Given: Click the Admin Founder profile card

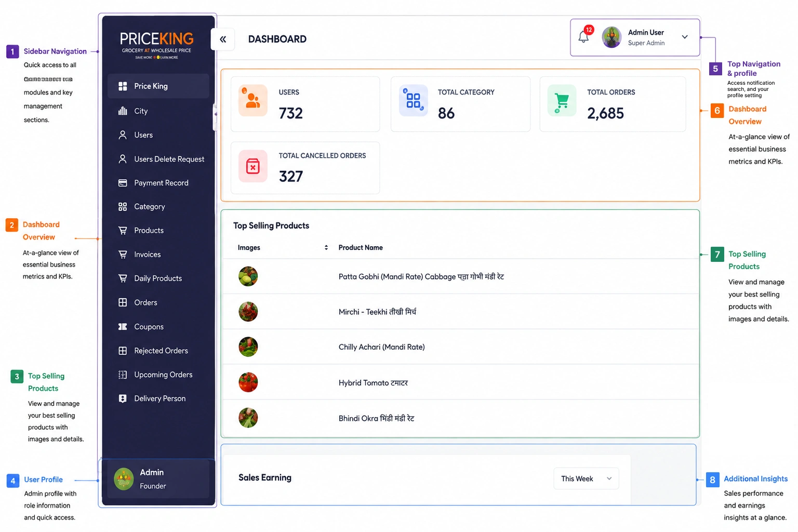Looking at the screenshot, I should [x=159, y=479].
